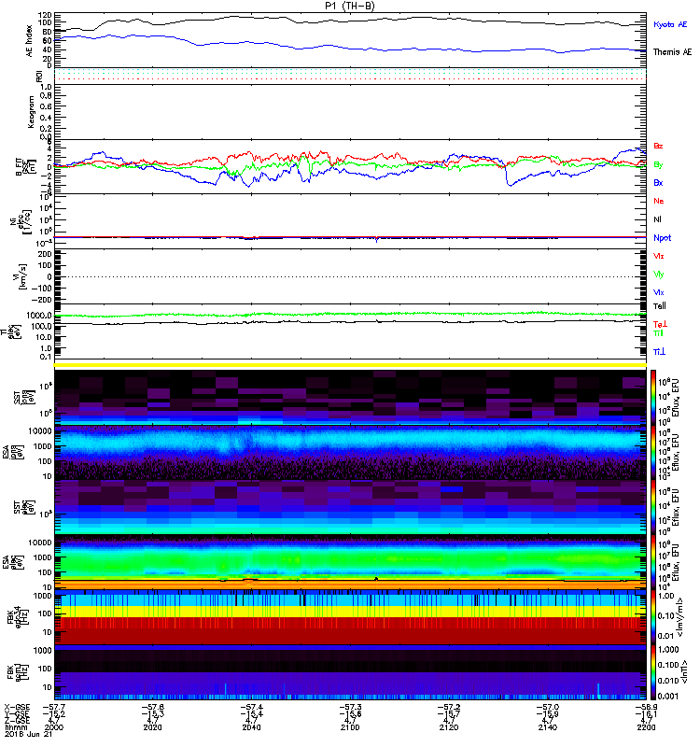Select the Themis AE legend label
The image size is (700, 747).
(672, 52)
